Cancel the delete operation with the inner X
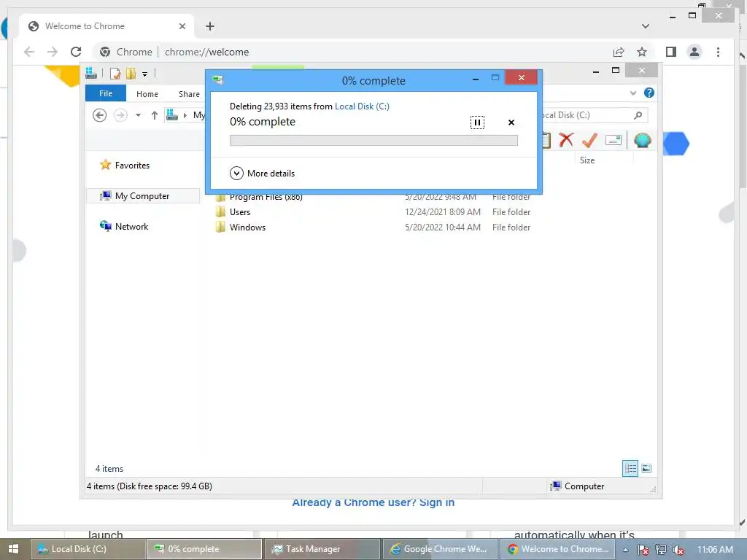The image size is (747, 560). [511, 122]
